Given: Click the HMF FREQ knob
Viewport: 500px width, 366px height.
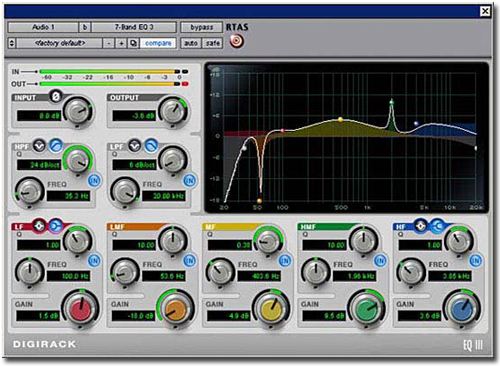Looking at the screenshot, I should click(316, 272).
